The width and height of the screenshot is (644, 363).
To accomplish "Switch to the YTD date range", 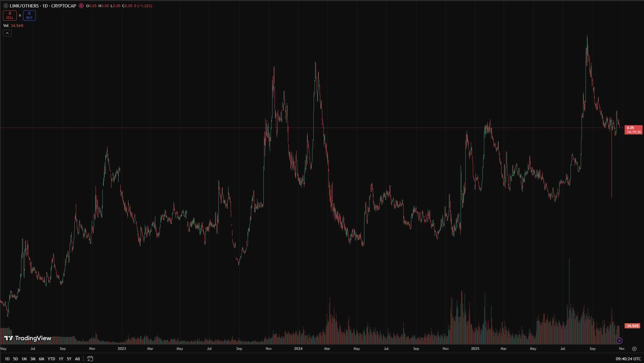I will (51, 359).
